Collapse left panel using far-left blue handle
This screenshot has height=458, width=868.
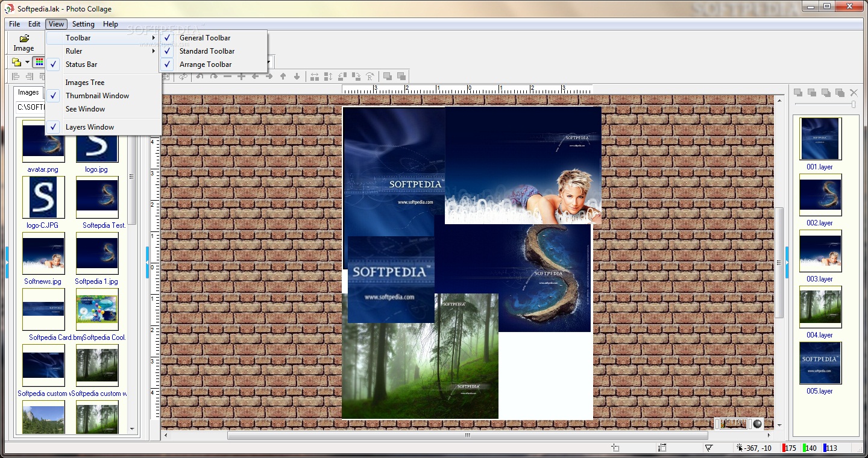tap(7, 262)
